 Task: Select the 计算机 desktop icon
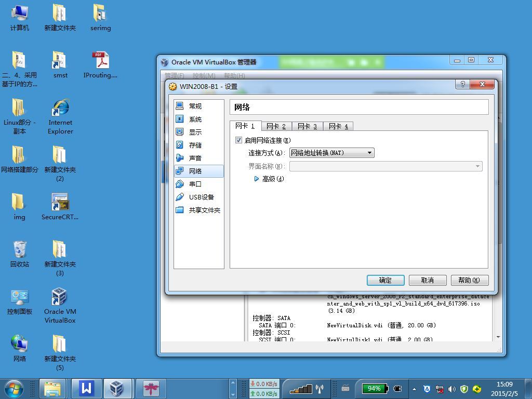click(19, 18)
